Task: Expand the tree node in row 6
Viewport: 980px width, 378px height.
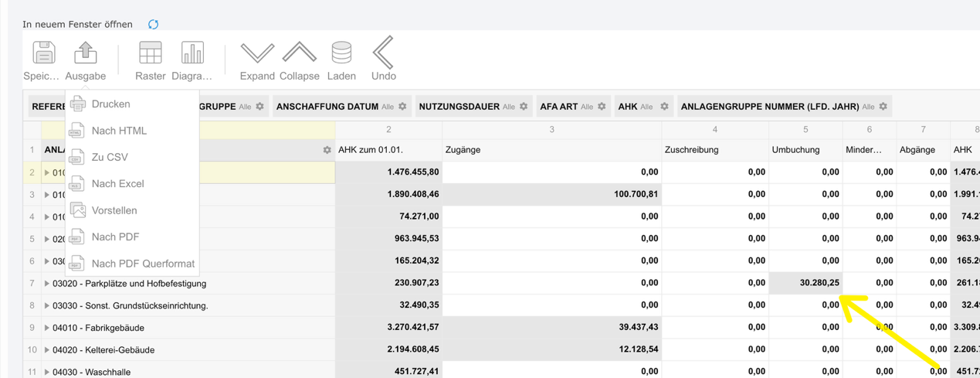Action: tap(47, 261)
